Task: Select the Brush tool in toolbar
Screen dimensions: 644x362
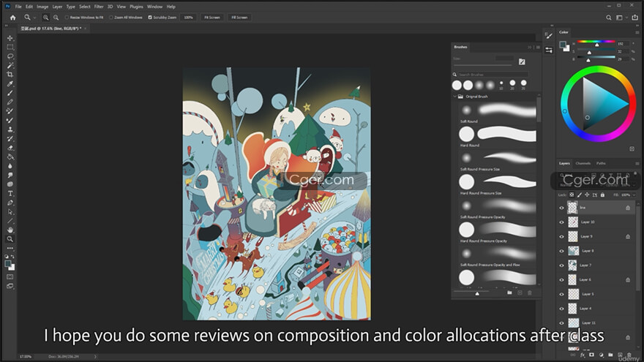Action: pos(10,93)
